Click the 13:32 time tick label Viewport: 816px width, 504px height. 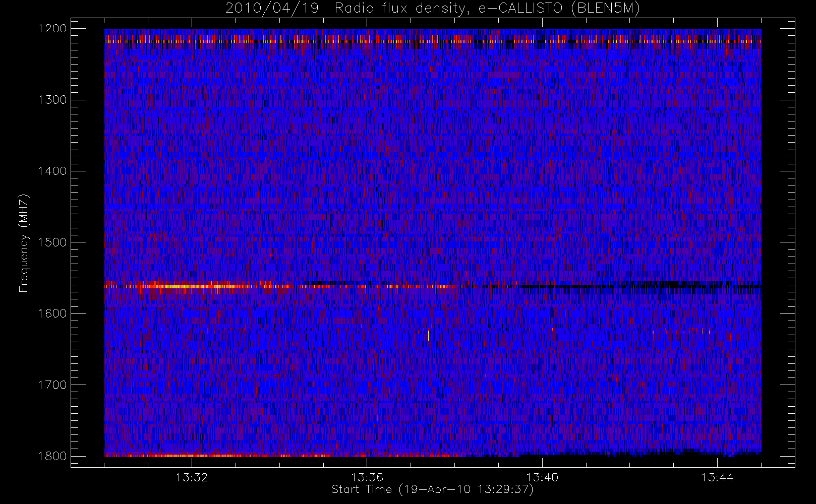192,477
